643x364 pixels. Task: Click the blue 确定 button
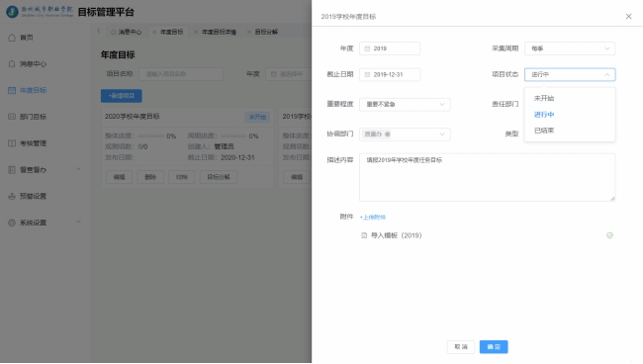point(494,347)
